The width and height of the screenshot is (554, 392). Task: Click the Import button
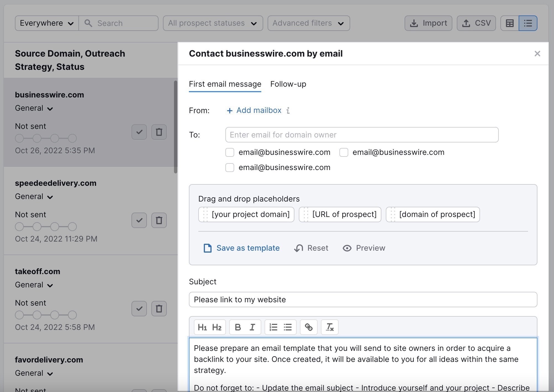tap(428, 23)
